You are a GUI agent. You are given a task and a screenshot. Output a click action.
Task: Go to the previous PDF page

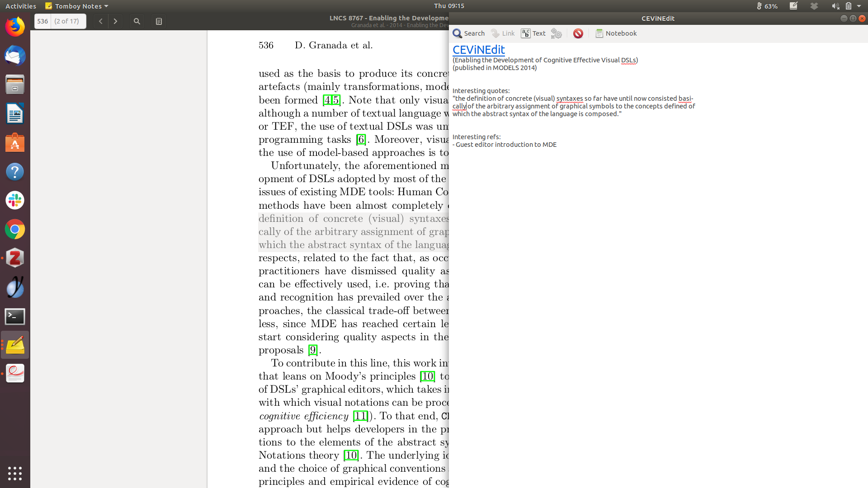click(x=101, y=21)
